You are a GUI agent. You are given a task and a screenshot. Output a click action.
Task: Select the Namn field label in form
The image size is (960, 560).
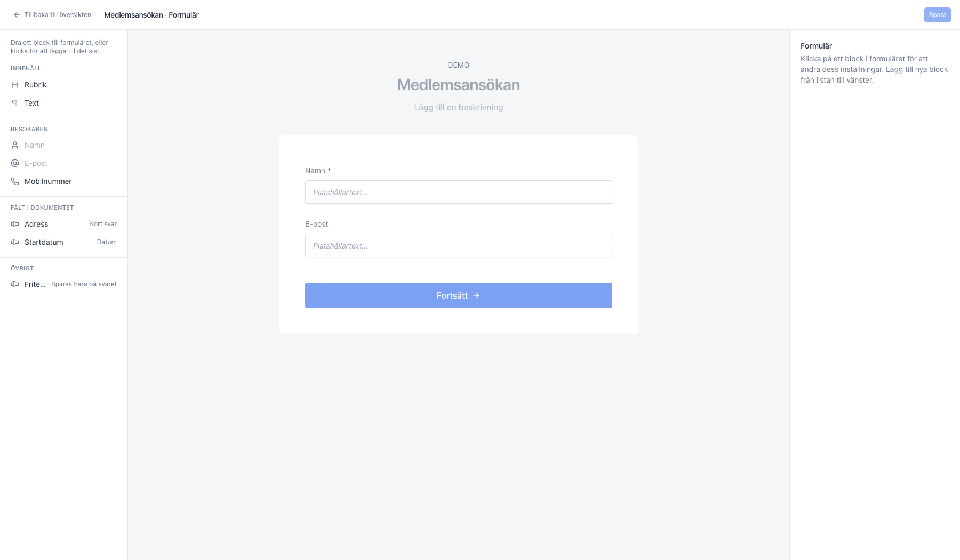[315, 171]
